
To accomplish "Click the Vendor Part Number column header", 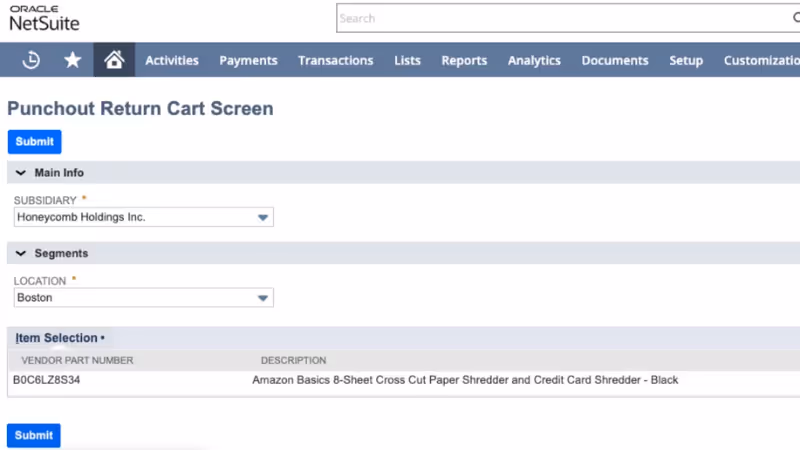I will tap(77, 360).
